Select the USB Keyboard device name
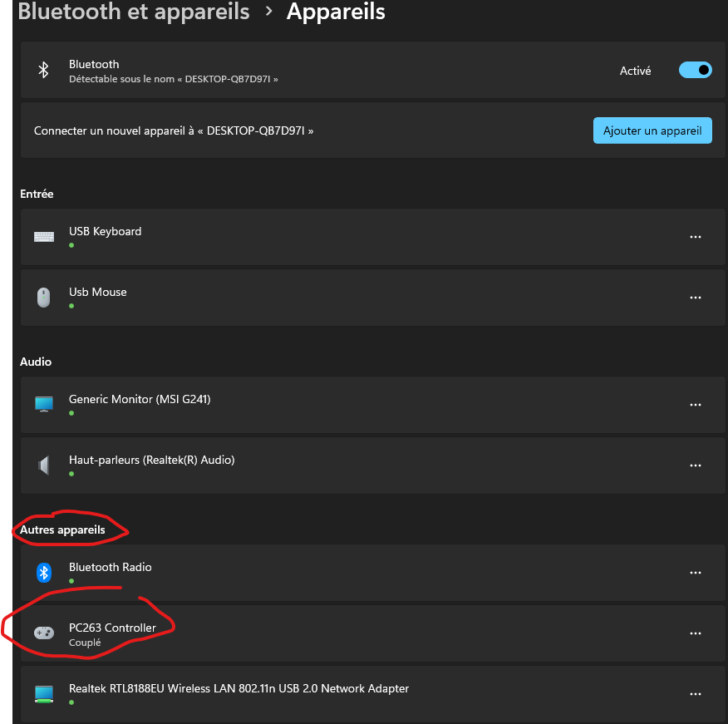This screenshot has width=728, height=724. click(105, 231)
